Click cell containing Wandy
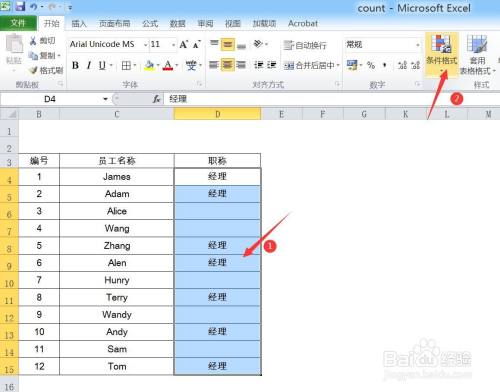500x392 pixels. pos(117,315)
